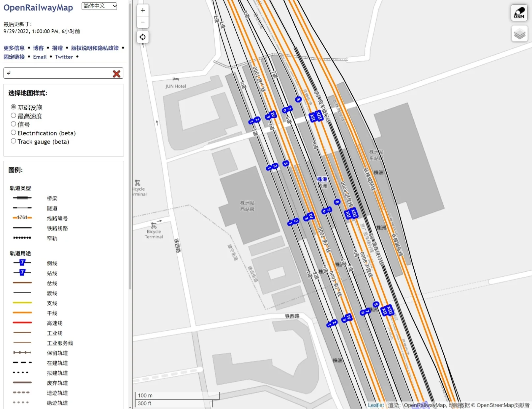Zoom in on the map
The image size is (532, 409).
pos(143,10)
